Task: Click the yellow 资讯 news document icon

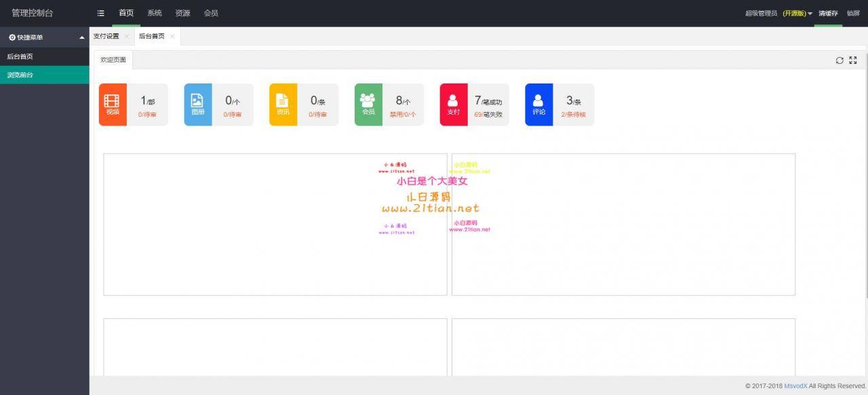Action: (x=283, y=105)
